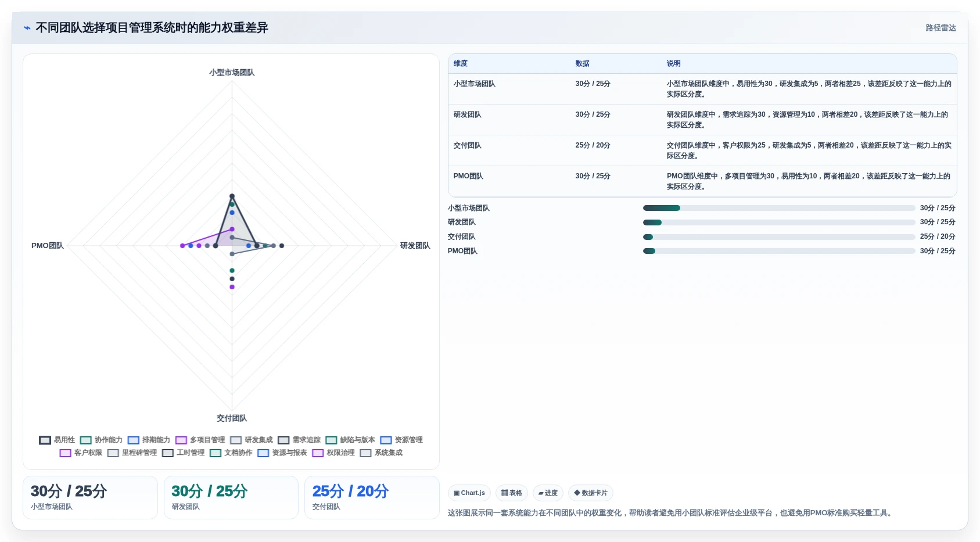Viewport: 980px width, 542px height.
Task: Toggle the 权限治理 legend entry
Action: (333, 453)
